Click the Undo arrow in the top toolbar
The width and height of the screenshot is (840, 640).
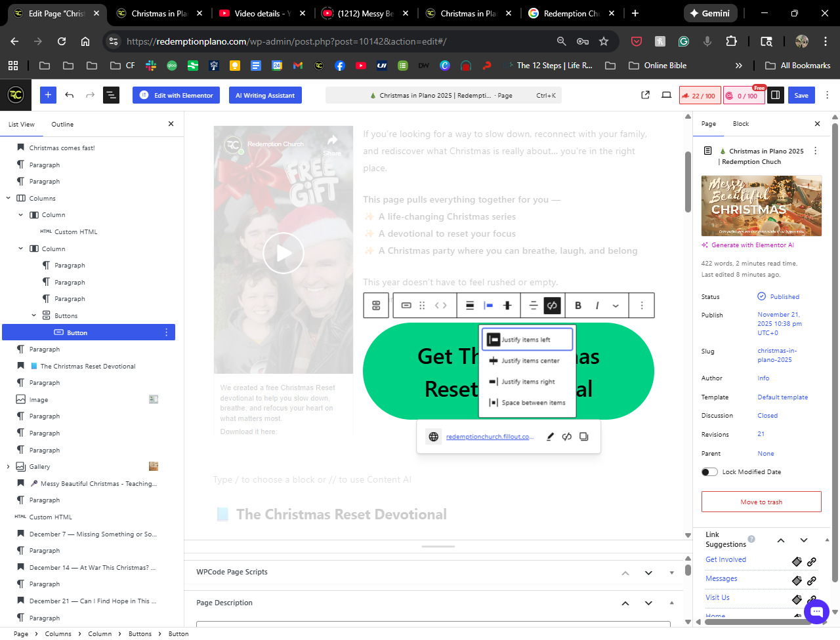(x=70, y=95)
